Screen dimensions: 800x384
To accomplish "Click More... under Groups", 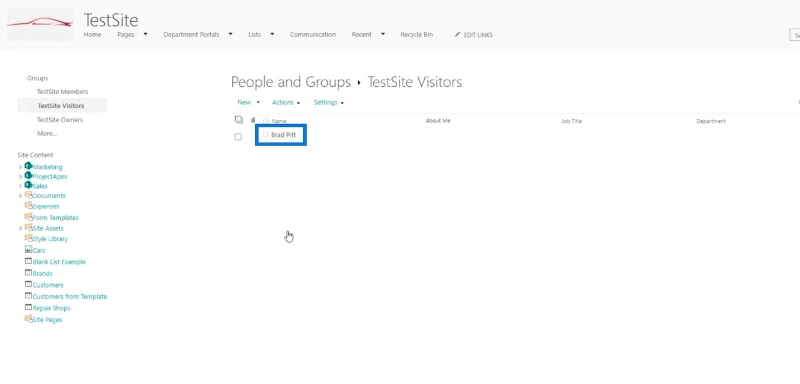I will [47, 134].
